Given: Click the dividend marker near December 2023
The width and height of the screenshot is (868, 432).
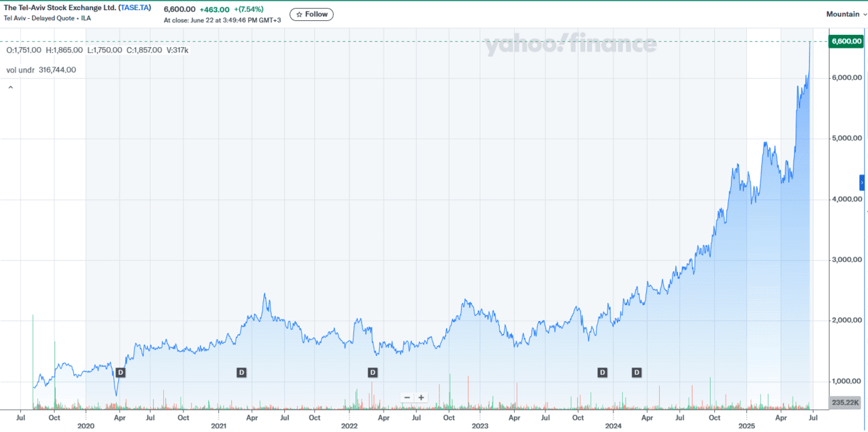Looking at the screenshot, I should coord(603,372).
